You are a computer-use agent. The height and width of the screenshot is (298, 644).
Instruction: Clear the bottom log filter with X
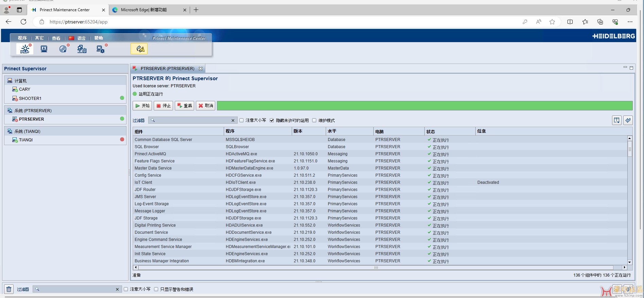point(117,289)
